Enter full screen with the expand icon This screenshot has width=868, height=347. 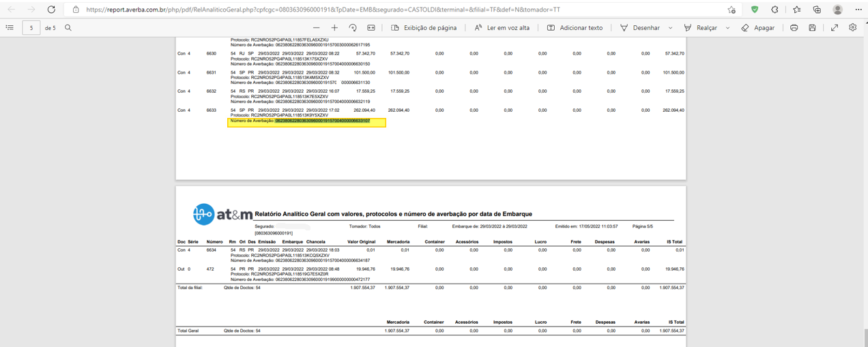(834, 28)
